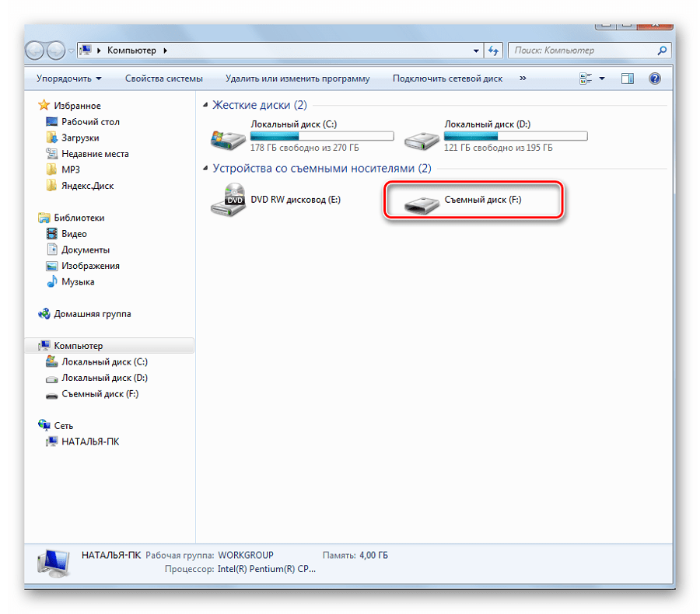
Task: Open the Изображения library
Action: point(91,266)
